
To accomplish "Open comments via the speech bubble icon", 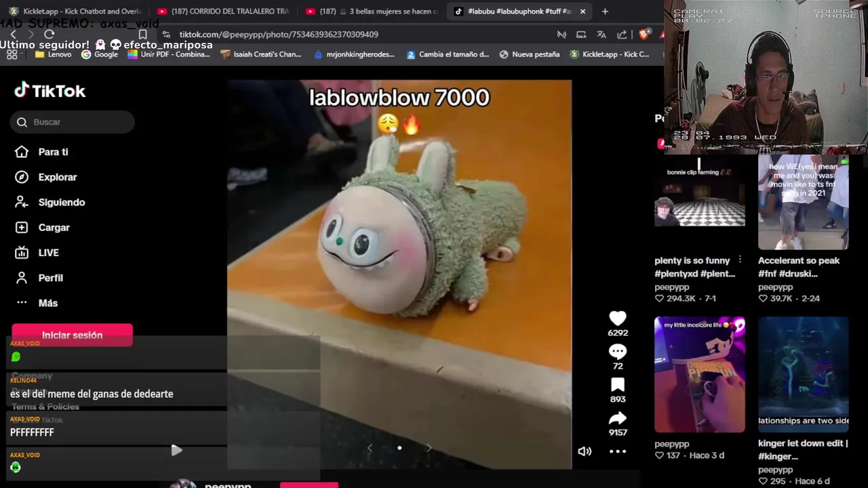I will click(617, 352).
